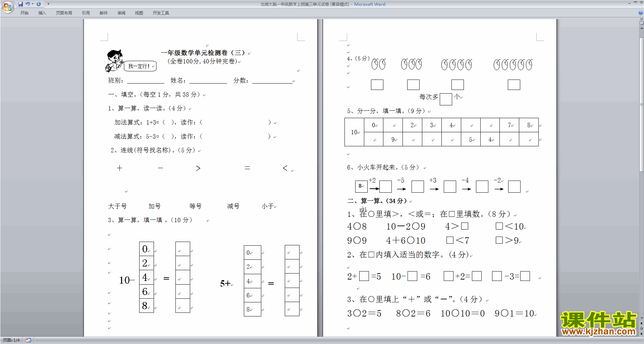644x344 pixels.
Task: Click the label 等号
Action: click(196, 206)
